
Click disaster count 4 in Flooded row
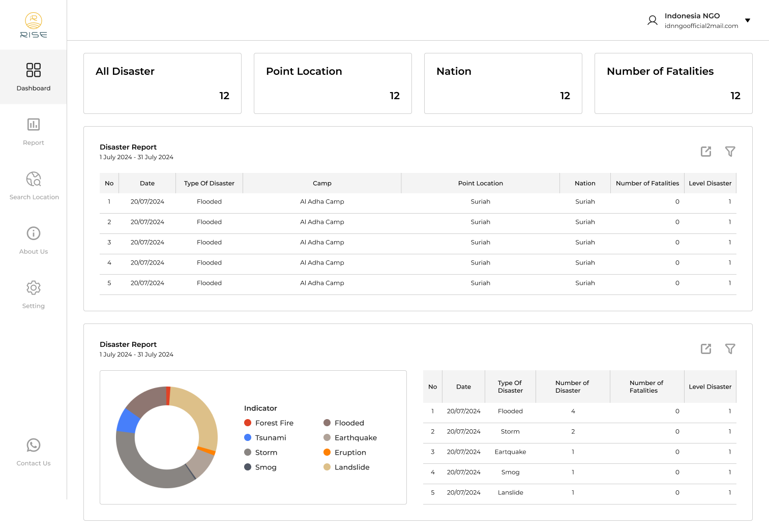[573, 411]
